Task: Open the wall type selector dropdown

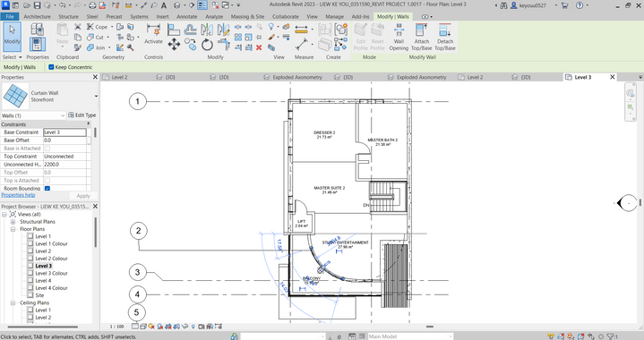Action: point(96,97)
